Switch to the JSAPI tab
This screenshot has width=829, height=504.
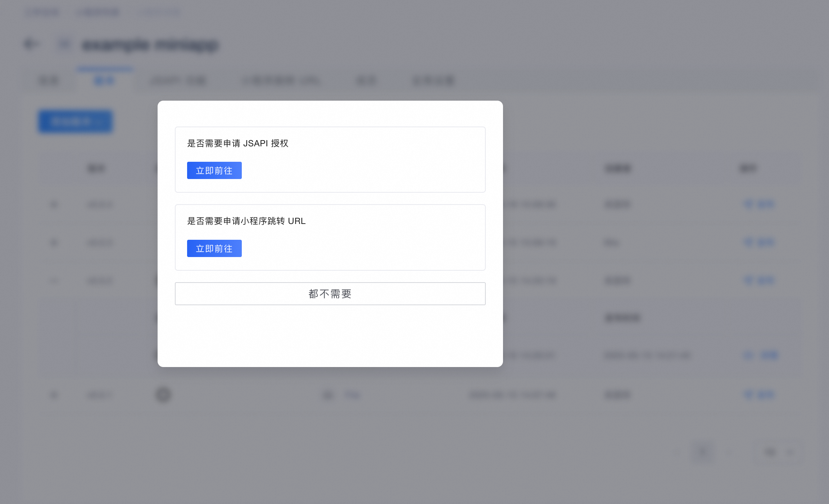click(178, 81)
